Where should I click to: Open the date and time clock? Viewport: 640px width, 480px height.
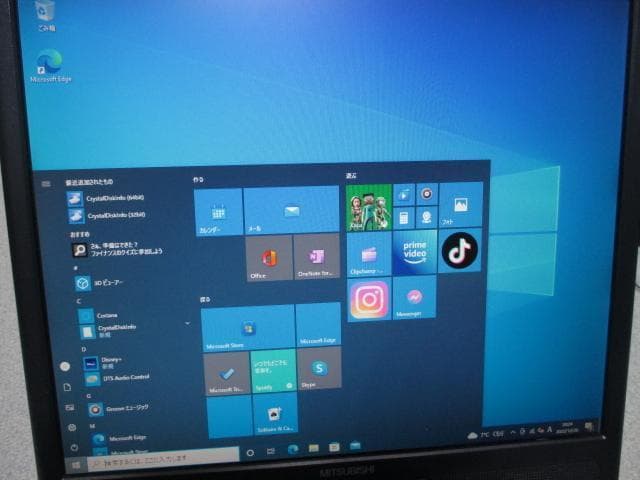567,427
